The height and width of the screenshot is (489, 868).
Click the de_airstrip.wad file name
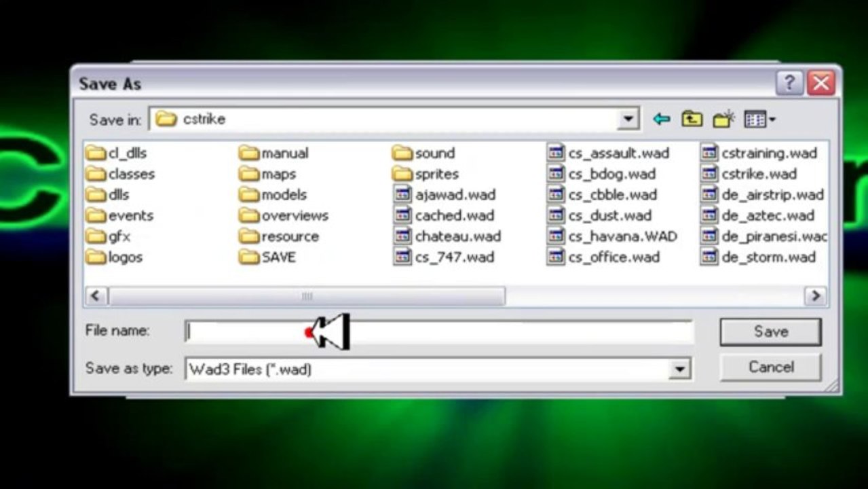click(773, 195)
